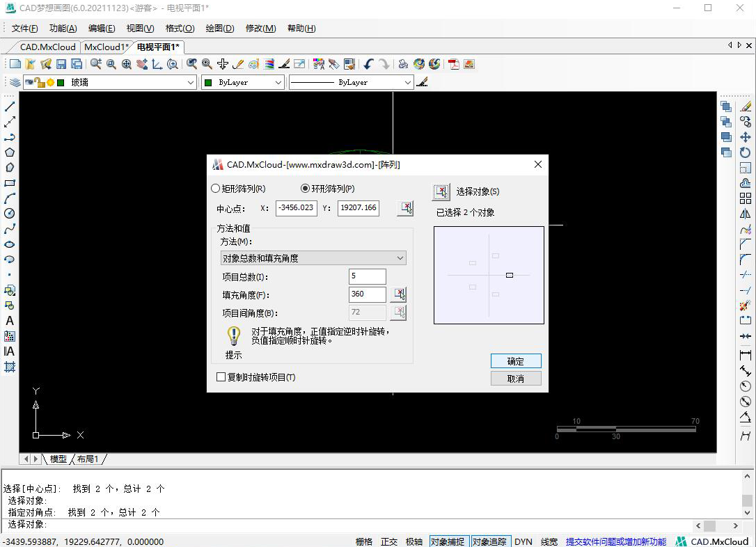Switch to the CAD.MxCloud tab
Viewport: 756px width, 547px height.
point(47,47)
